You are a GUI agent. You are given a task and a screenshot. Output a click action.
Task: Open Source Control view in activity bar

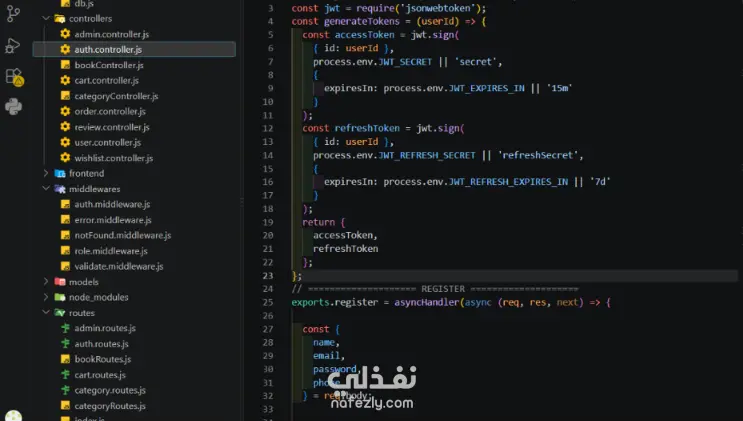tap(13, 14)
